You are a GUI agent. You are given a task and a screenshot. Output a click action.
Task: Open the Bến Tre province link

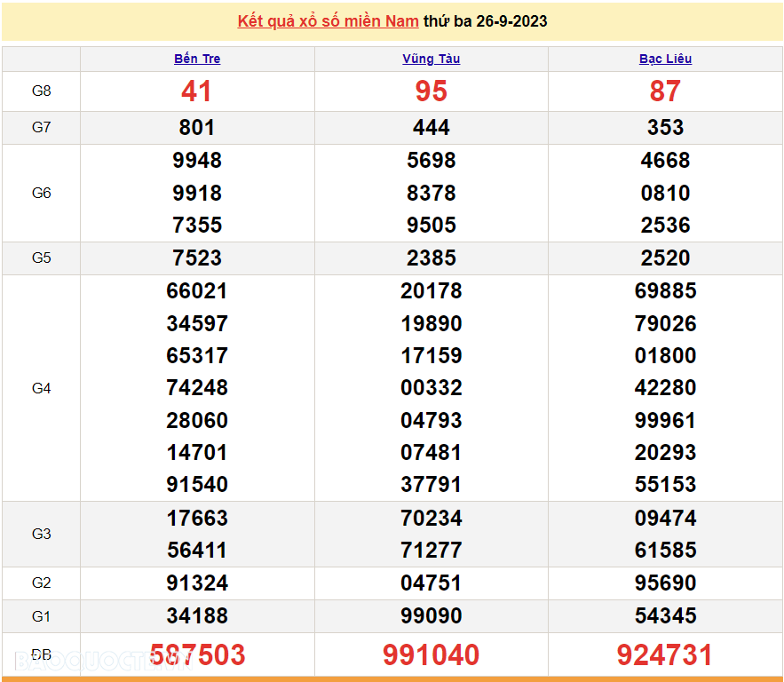tap(197, 59)
